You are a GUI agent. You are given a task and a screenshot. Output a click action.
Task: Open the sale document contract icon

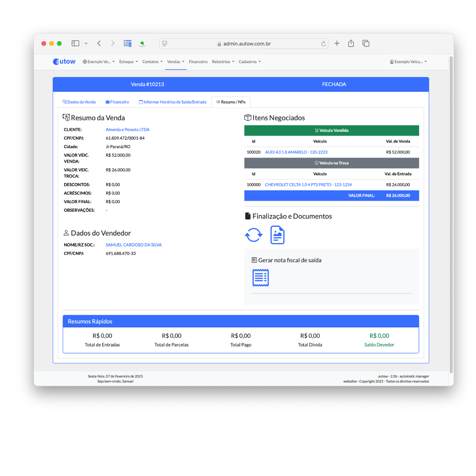pyautogui.click(x=277, y=235)
